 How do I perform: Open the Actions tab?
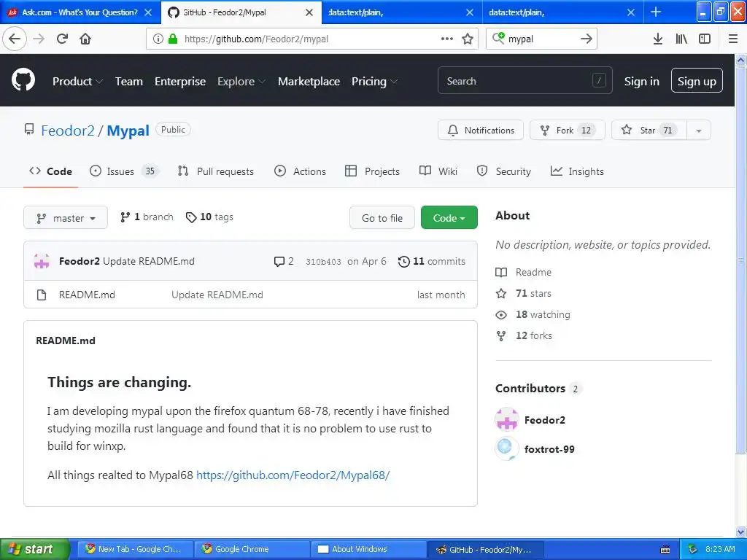click(300, 171)
